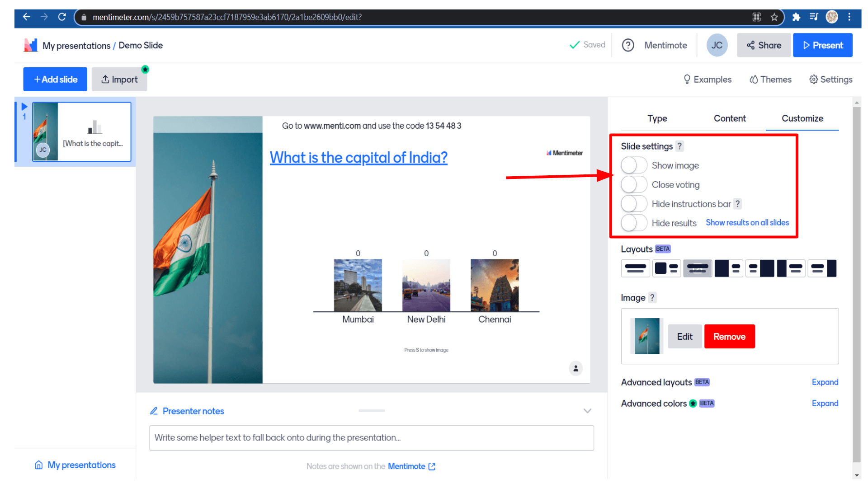Turn on Hide results switch
The image size is (868, 488).
[x=634, y=223]
